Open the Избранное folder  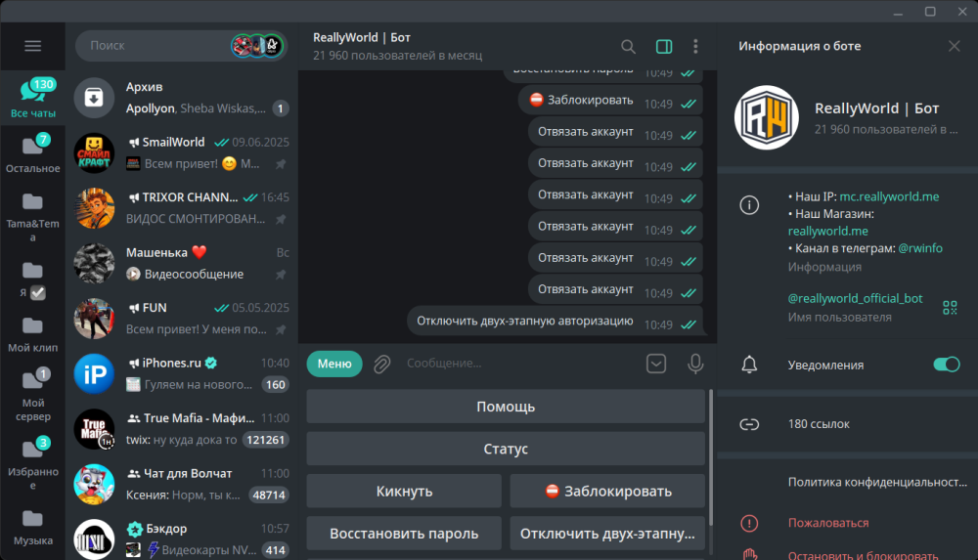(33, 464)
